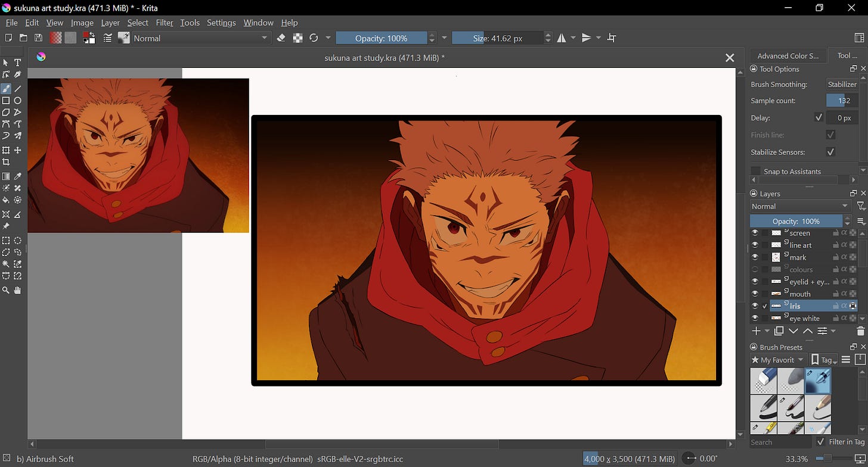Image resolution: width=868 pixels, height=467 pixels.
Task: Switch to Advanced Color Selector tab
Action: pos(788,55)
